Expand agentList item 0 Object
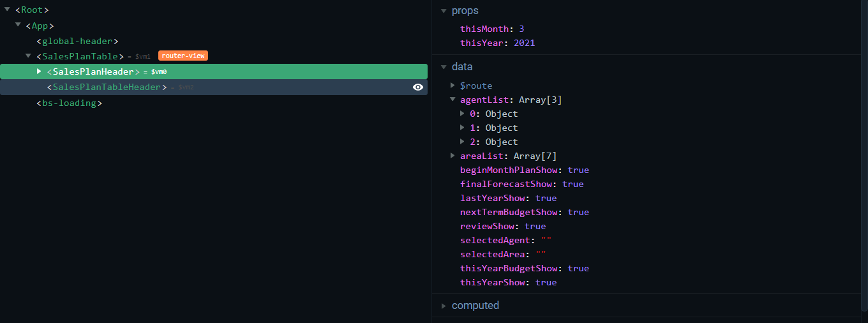The image size is (868, 323). point(463,114)
